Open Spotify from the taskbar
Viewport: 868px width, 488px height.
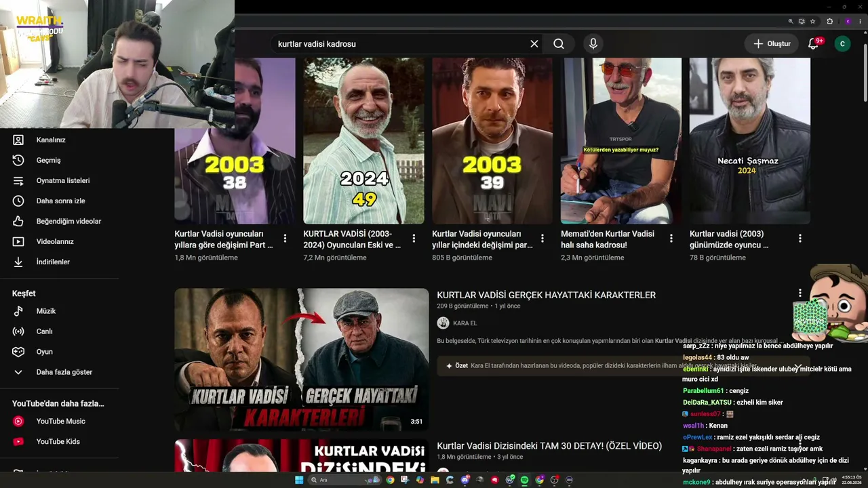coord(524,480)
